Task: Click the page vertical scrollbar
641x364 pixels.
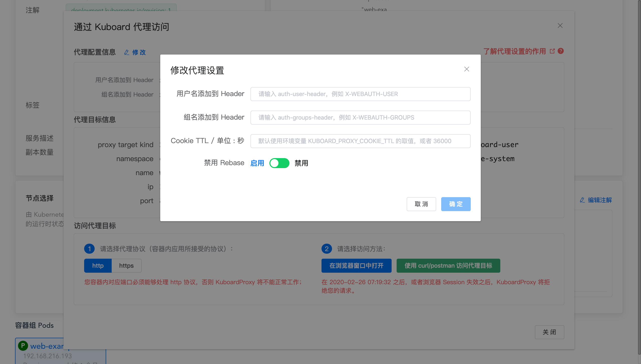Action: point(639,178)
